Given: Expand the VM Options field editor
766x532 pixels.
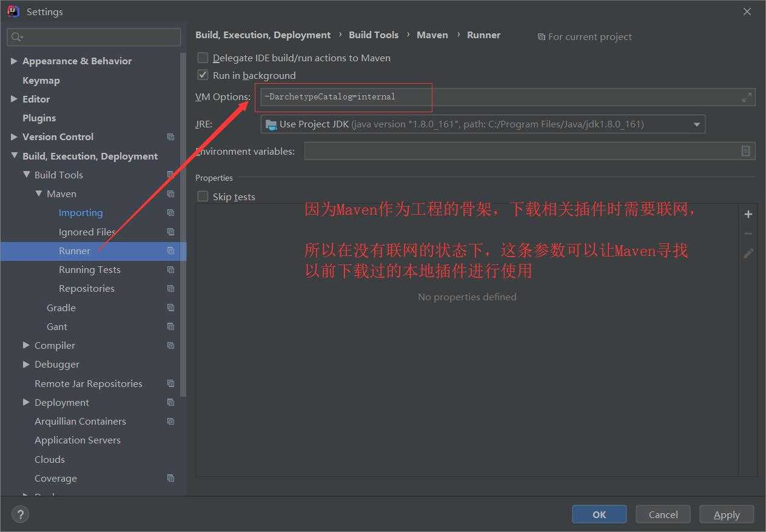Looking at the screenshot, I should coord(747,97).
